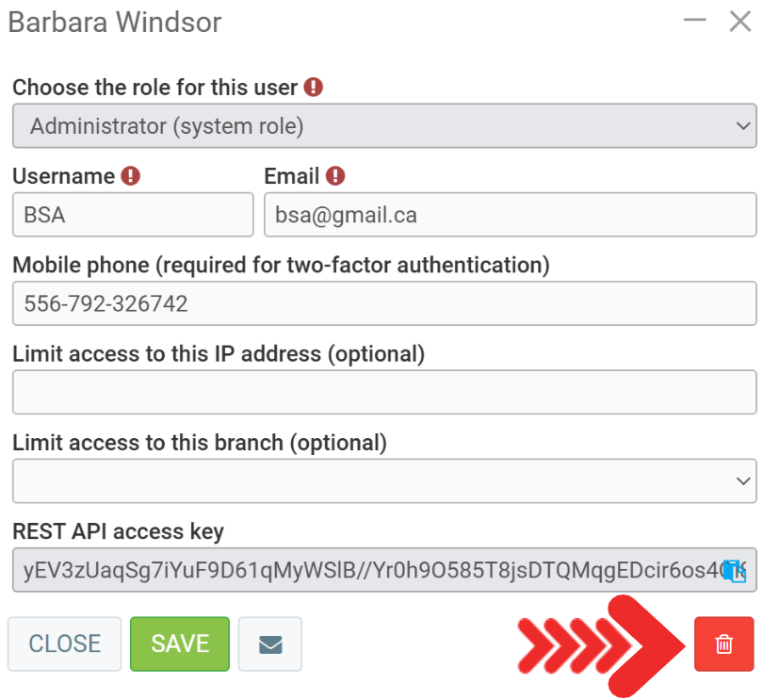
Task: Close dialog using the X icon
Action: pos(739,21)
